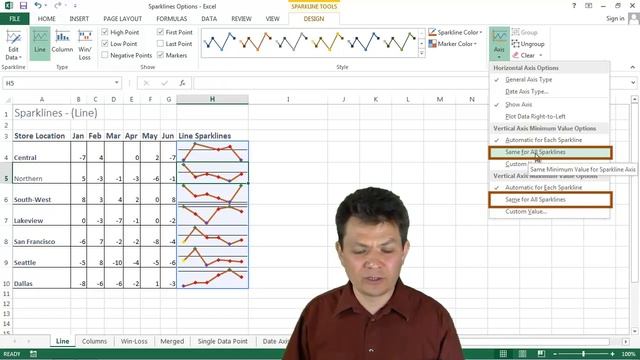Screen dimensions: 640x360
Task: Select the Column sparkline type
Action: point(62,44)
